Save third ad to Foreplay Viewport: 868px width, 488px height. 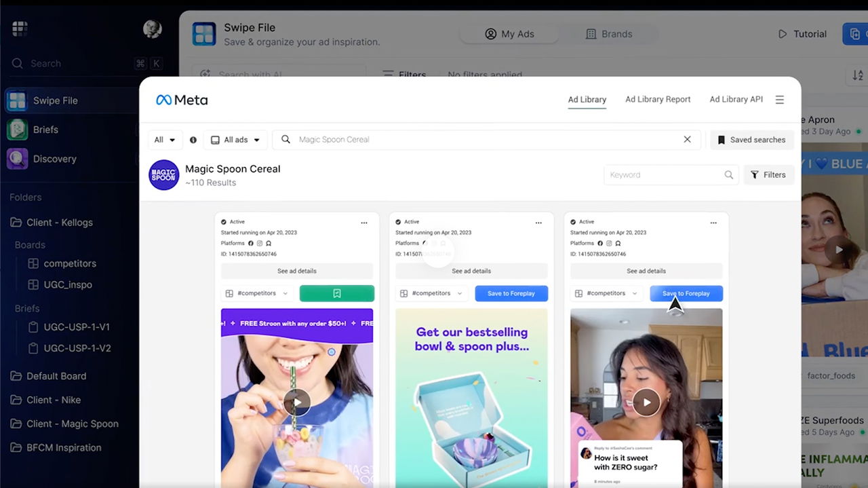coord(686,293)
